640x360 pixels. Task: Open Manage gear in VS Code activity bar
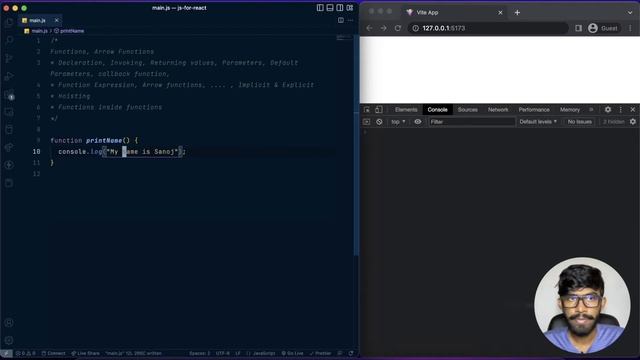coord(9,340)
